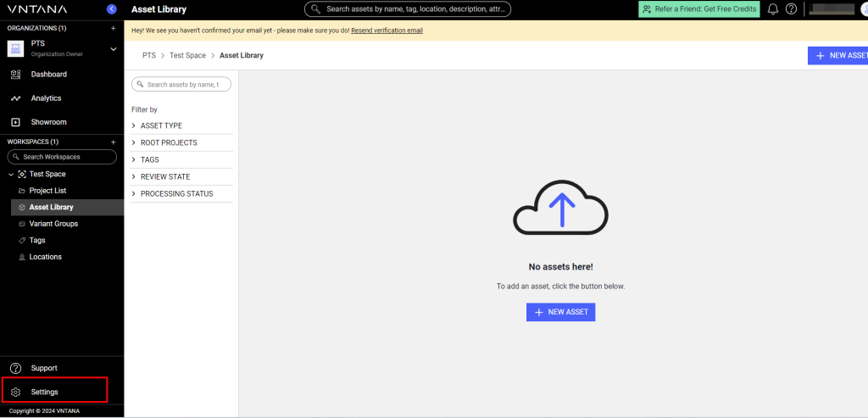Viewport: 868px width, 418px height.
Task: Click the center NEW ASSET button
Action: tap(560, 312)
